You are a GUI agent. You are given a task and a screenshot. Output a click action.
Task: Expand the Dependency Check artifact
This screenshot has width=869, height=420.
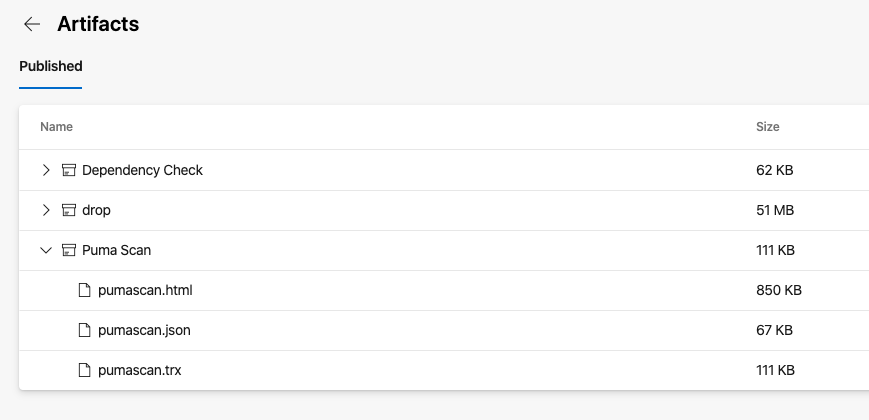pos(45,170)
